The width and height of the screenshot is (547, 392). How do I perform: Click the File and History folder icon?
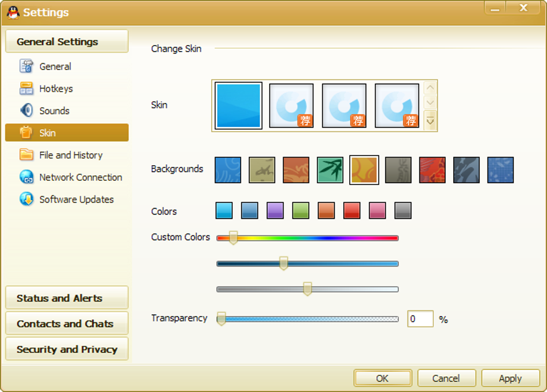point(26,154)
